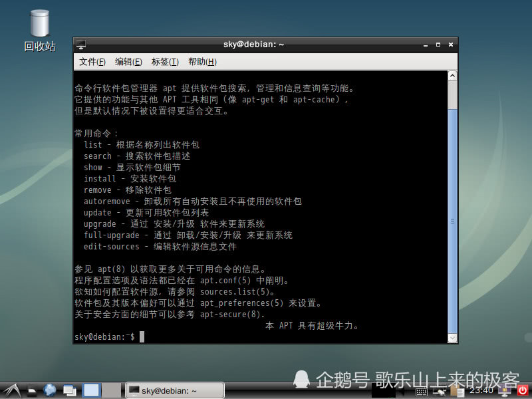The width and height of the screenshot is (532, 399).
Task: Click the '常用命令' heading
Action: [x=92, y=134]
